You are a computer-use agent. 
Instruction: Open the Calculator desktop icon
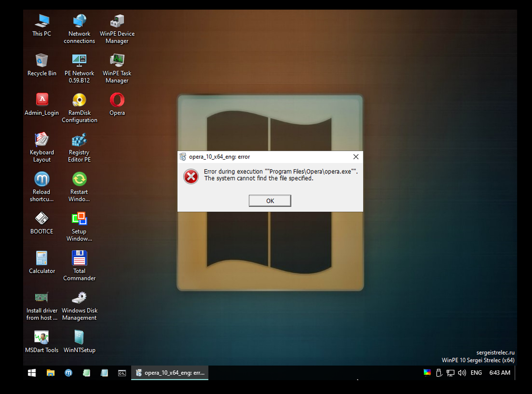42,263
